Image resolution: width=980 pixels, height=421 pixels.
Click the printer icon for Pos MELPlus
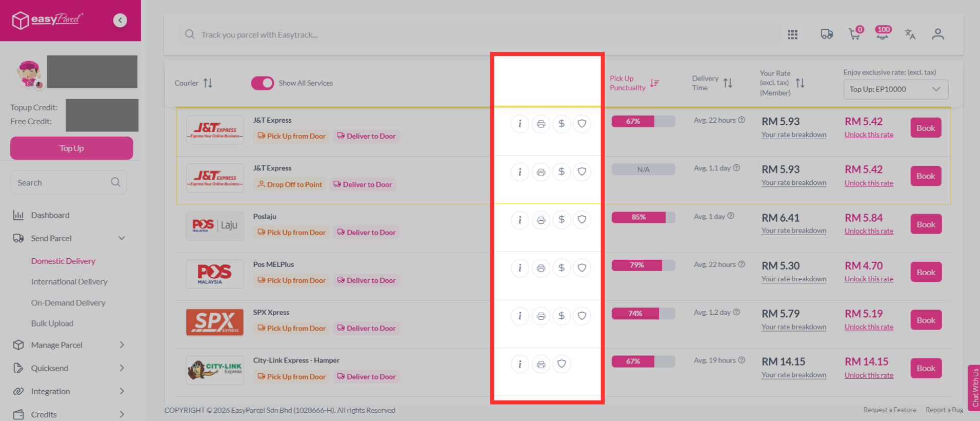pyautogui.click(x=541, y=268)
